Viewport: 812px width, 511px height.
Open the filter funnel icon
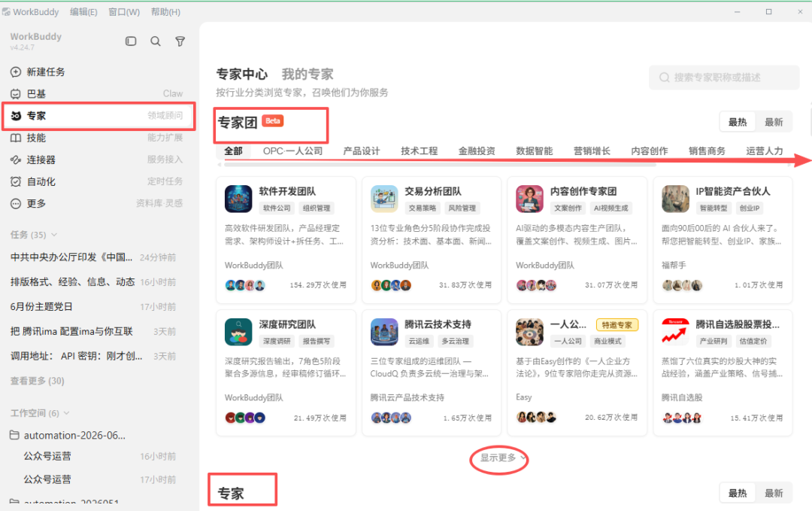point(180,41)
